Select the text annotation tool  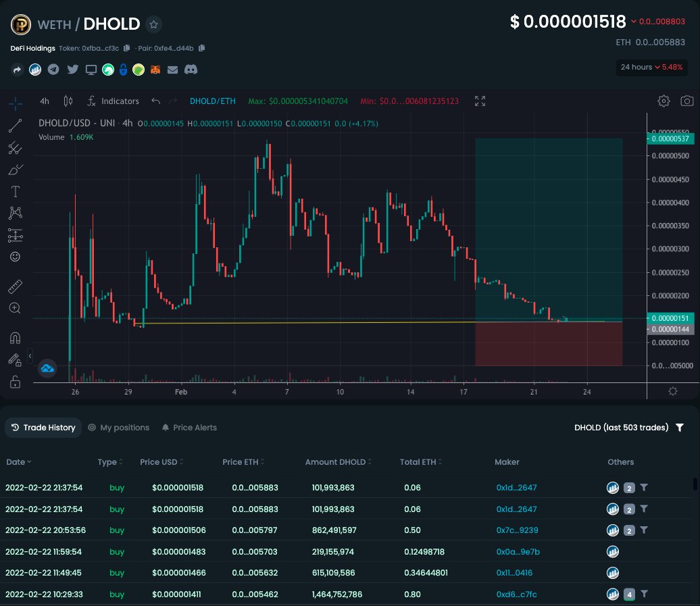pyautogui.click(x=15, y=191)
